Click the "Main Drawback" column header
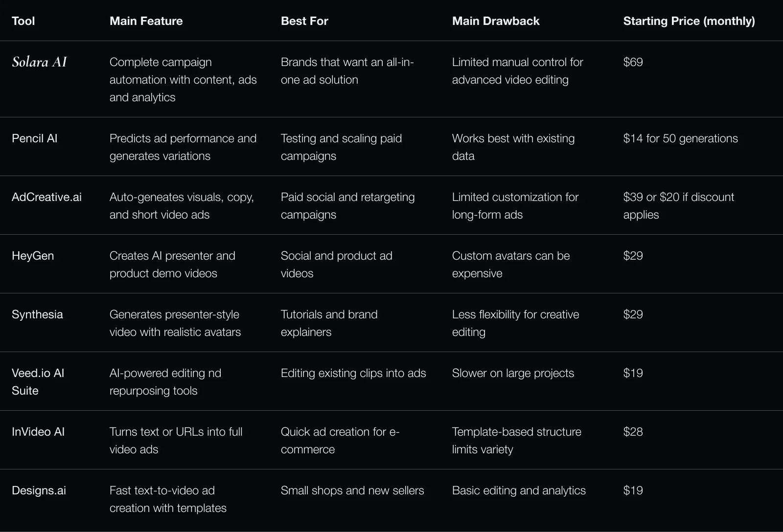783x532 pixels. click(495, 21)
